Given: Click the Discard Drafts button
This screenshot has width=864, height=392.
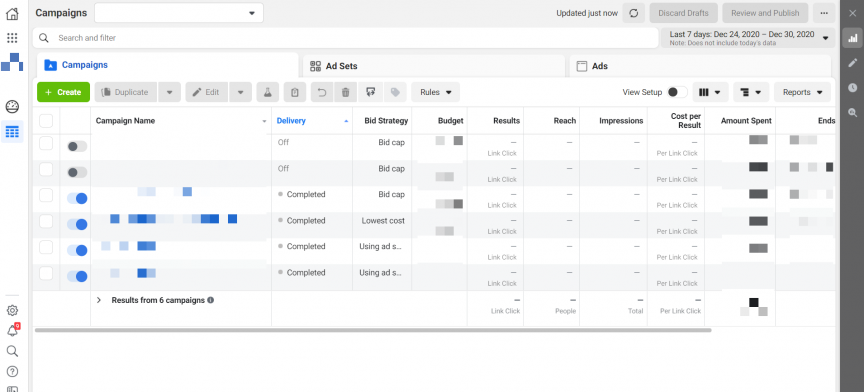Looking at the screenshot, I should [683, 13].
